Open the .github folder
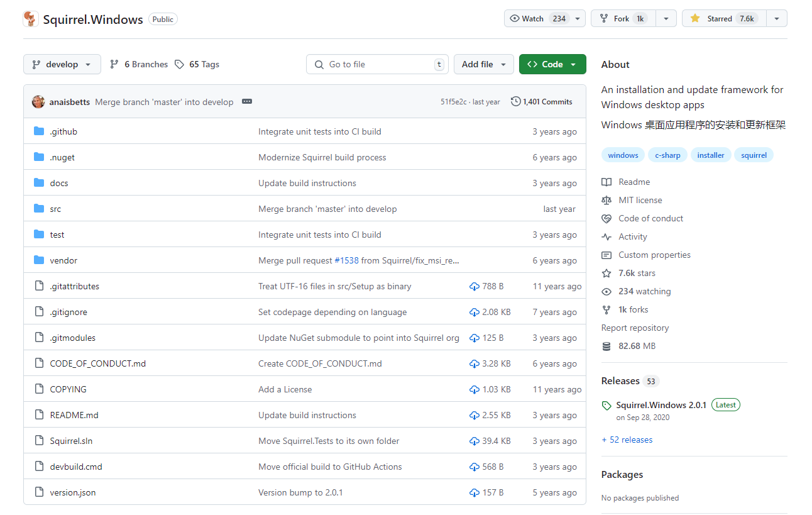Screen dimensions: 812x515 point(63,132)
